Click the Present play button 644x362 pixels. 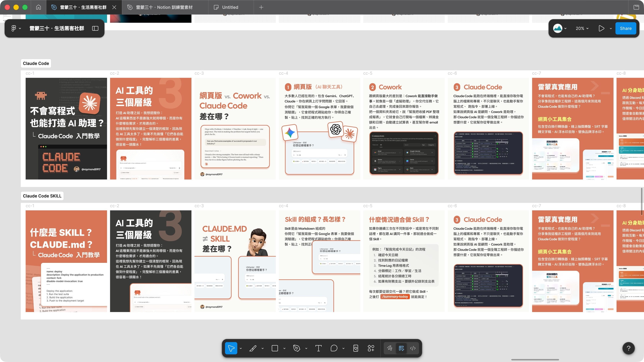click(x=601, y=29)
